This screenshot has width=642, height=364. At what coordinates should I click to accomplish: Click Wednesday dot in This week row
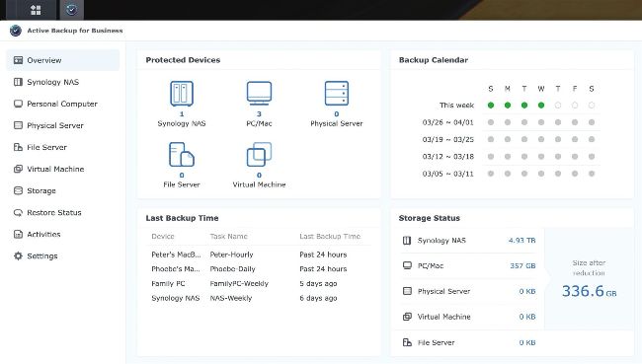pyautogui.click(x=541, y=106)
